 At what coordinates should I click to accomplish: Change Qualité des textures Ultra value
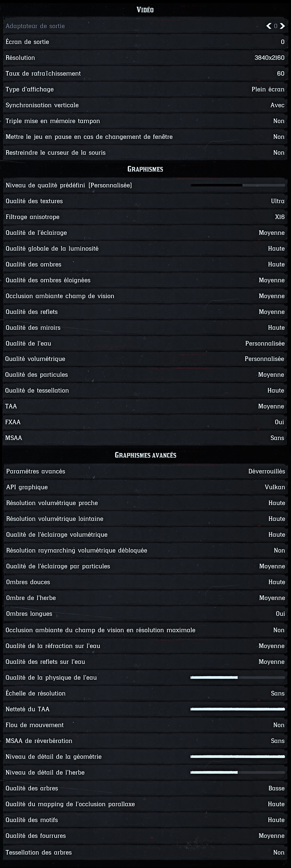point(145,201)
